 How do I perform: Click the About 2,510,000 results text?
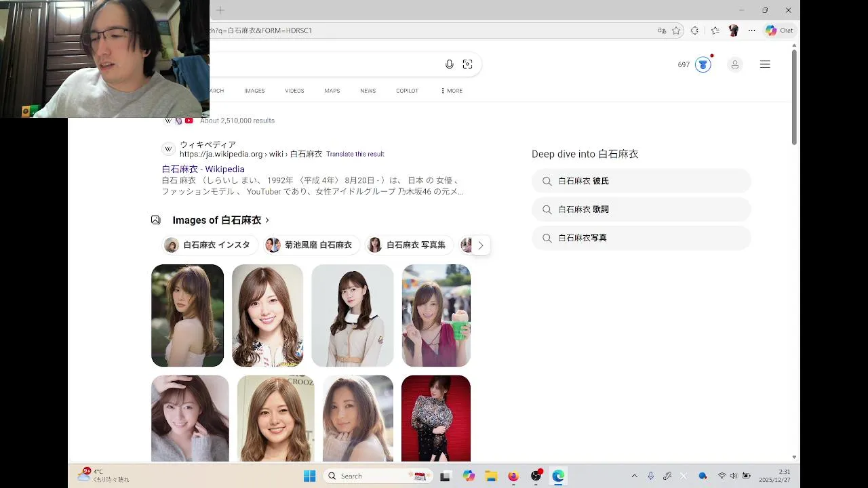[x=237, y=121]
